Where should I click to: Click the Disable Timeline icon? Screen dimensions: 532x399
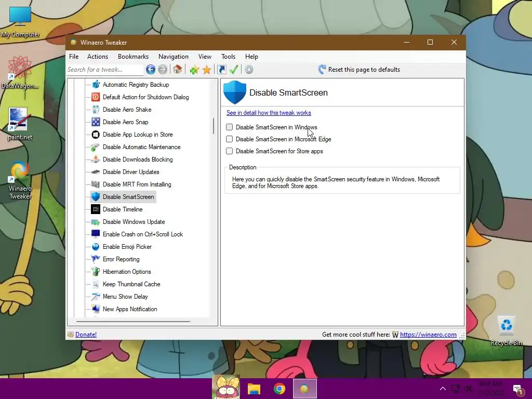[x=96, y=209]
